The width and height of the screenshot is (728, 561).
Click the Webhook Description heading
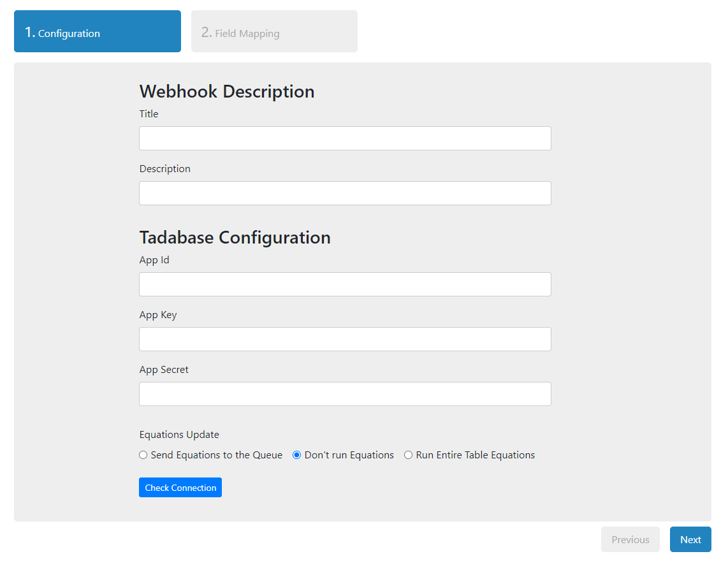pyautogui.click(x=227, y=92)
